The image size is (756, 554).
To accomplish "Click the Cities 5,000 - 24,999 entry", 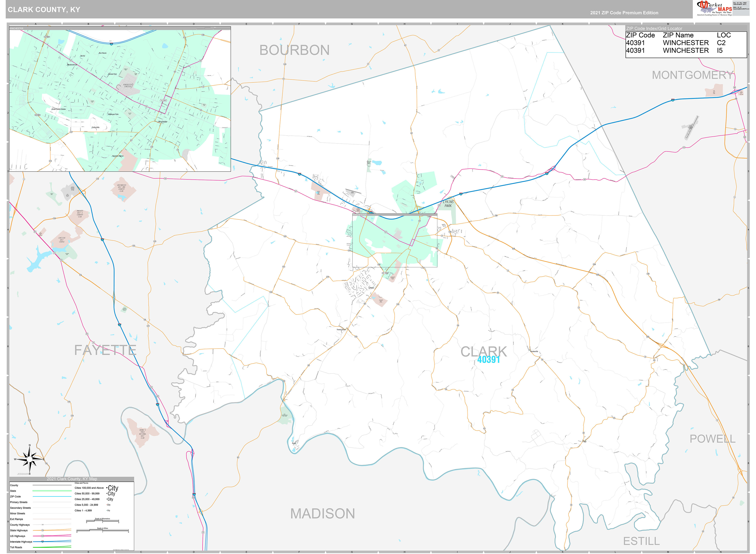I will click(86, 505).
